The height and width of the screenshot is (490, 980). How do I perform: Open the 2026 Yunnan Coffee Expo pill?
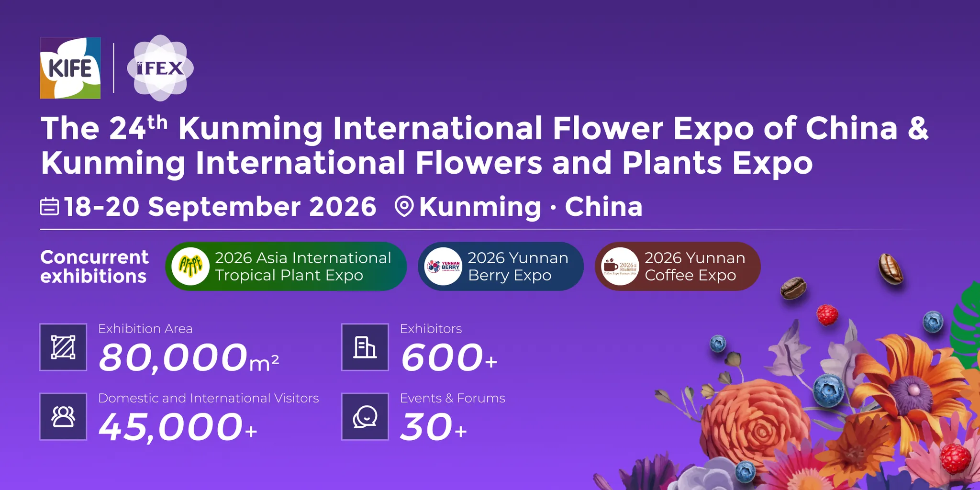click(678, 266)
